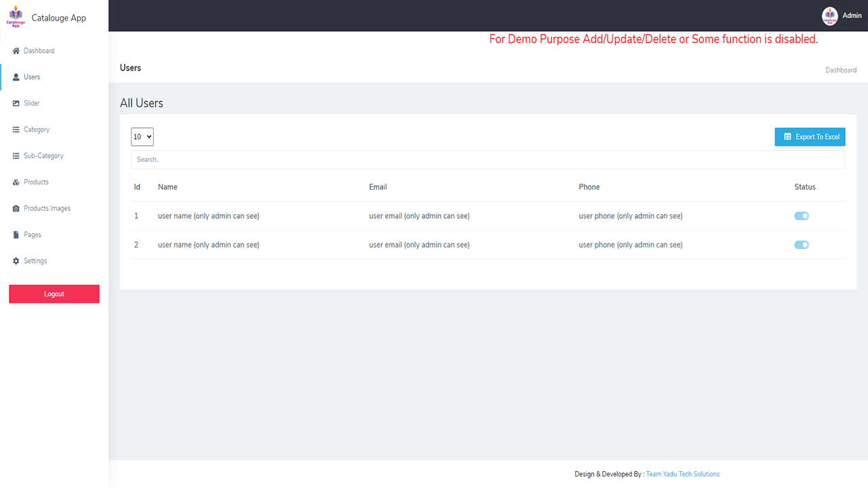Click the Slider image icon in sidebar

16,104
